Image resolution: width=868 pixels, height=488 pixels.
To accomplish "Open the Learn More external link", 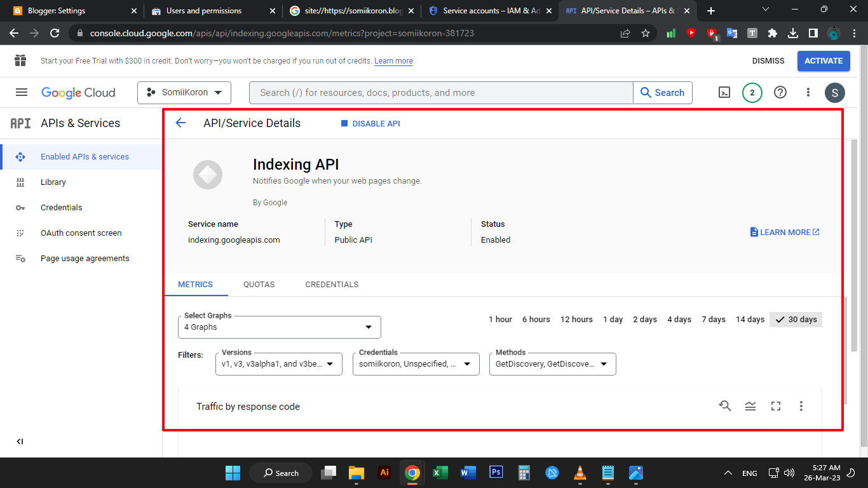I will tap(785, 233).
